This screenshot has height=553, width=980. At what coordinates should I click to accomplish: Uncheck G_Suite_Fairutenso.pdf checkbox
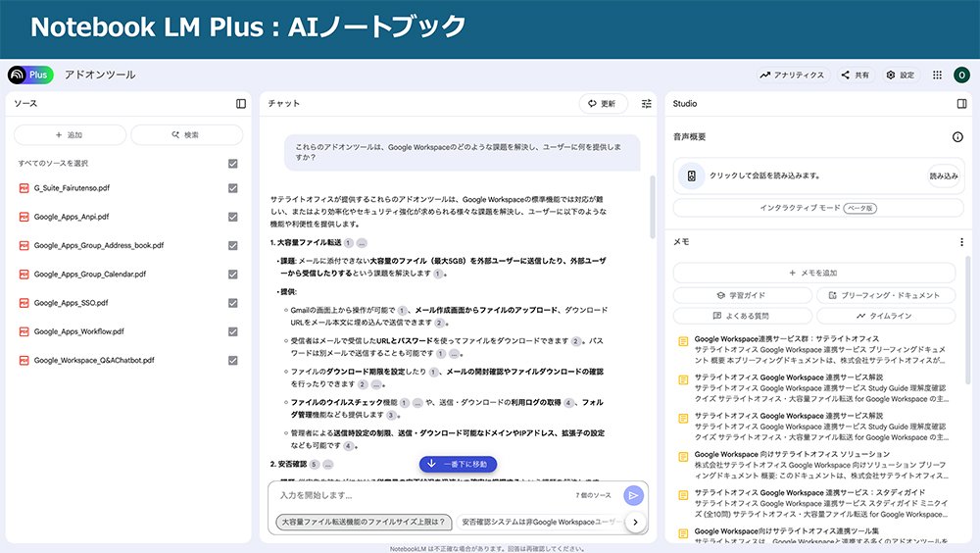tap(233, 188)
